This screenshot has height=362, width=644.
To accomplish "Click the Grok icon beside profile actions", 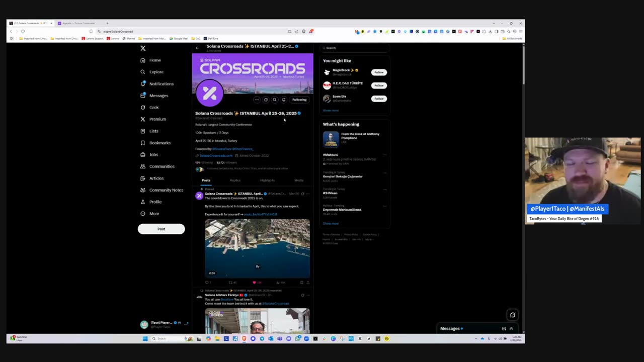I will pyautogui.click(x=266, y=100).
